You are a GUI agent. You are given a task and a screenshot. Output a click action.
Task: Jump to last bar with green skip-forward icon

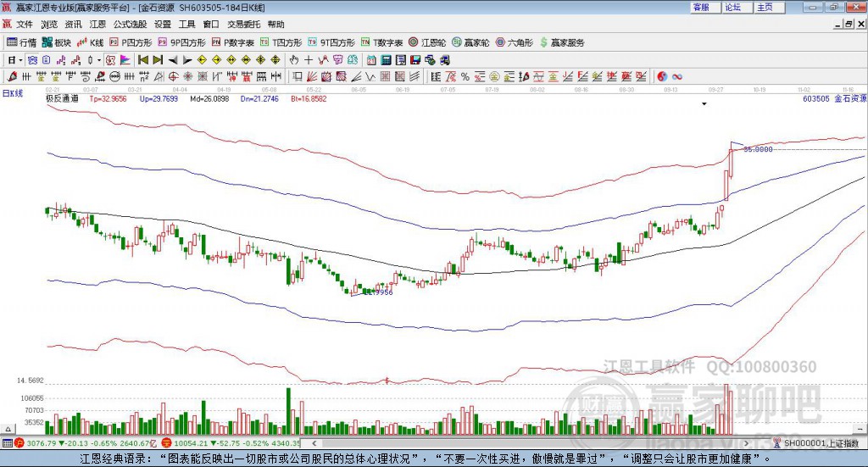(x=158, y=60)
